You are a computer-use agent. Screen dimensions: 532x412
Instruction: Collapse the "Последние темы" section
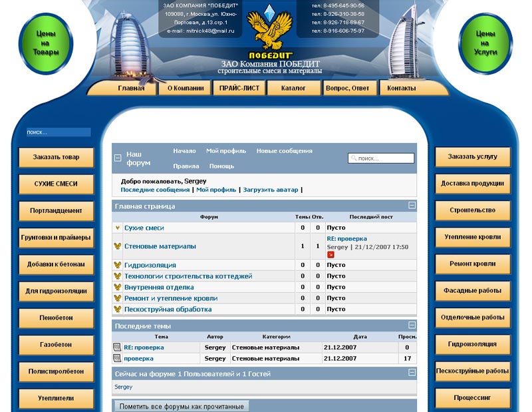pyautogui.click(x=410, y=326)
